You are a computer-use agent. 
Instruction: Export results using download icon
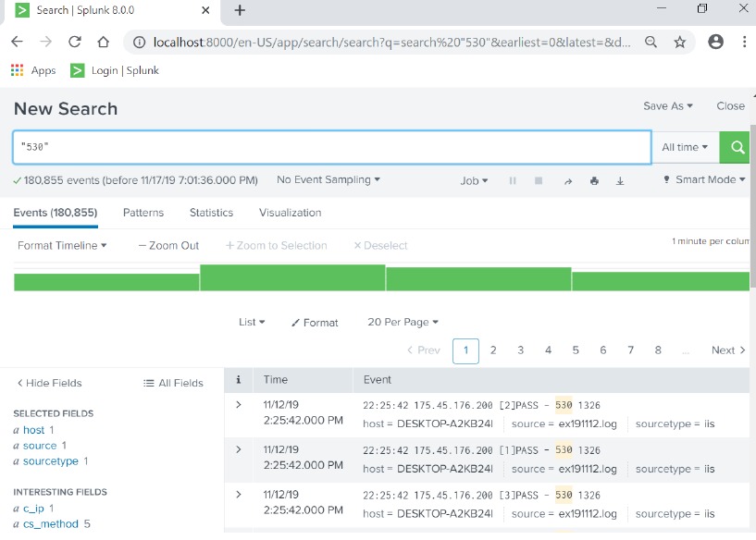[x=620, y=181]
